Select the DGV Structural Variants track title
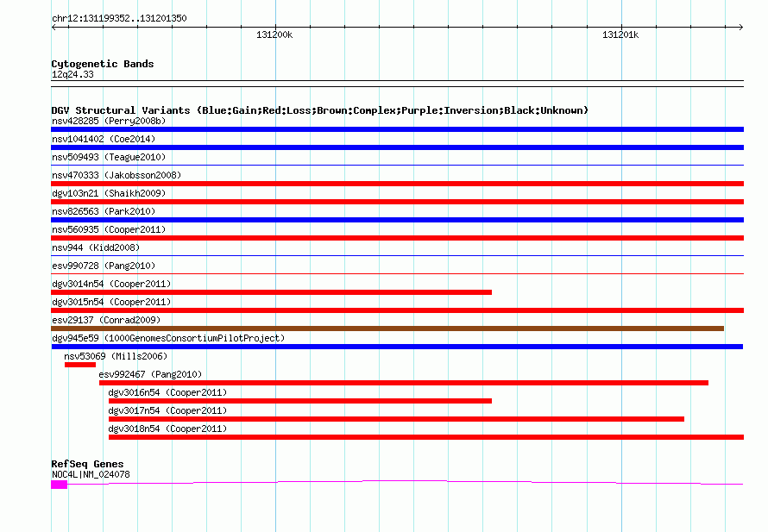768x532 pixels. (x=320, y=110)
